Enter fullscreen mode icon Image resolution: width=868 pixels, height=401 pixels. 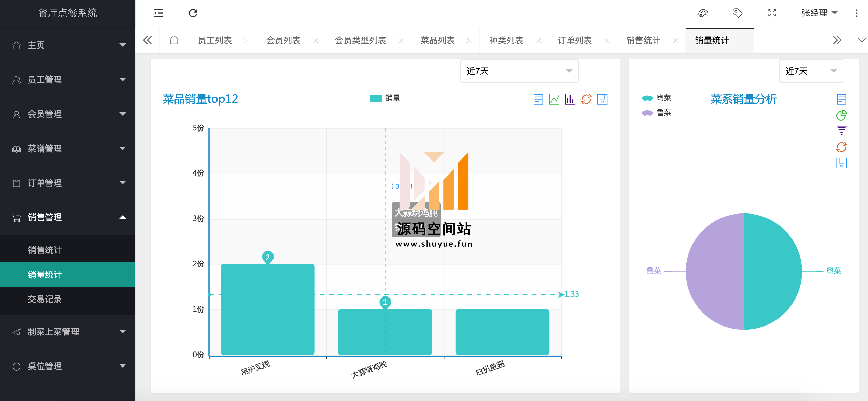772,13
